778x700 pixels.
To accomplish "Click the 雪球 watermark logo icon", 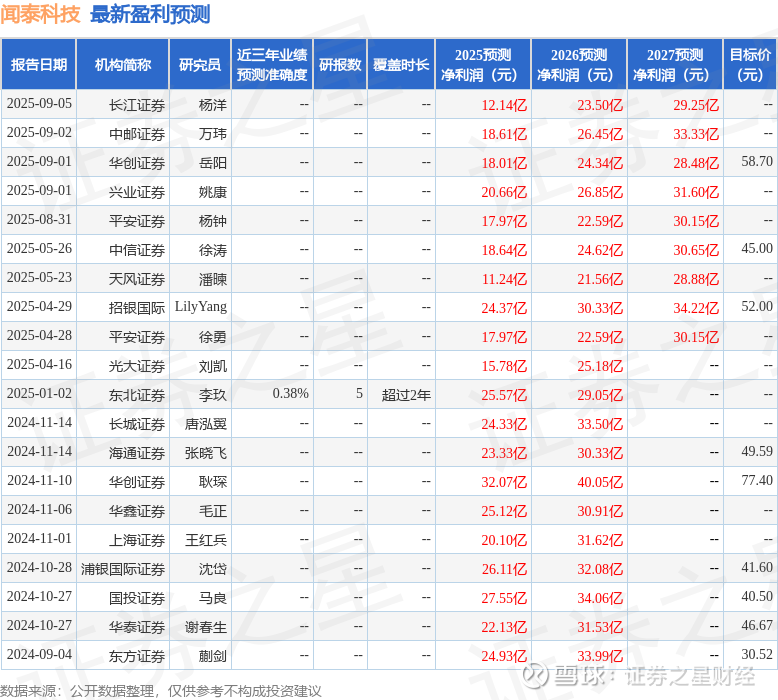I will [535, 675].
